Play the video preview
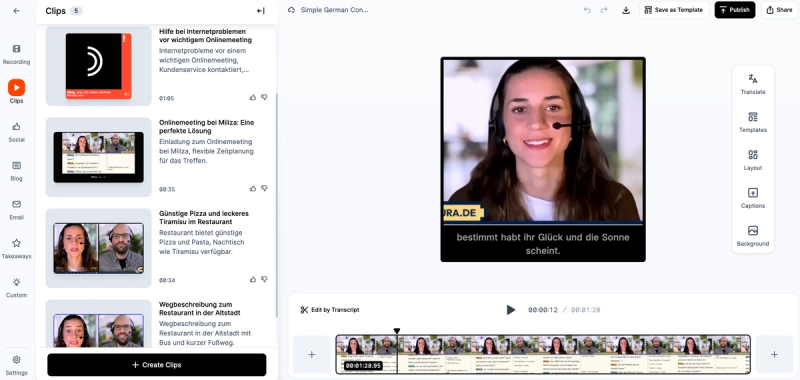Viewport: 800px width, 380px height. pyautogui.click(x=510, y=310)
